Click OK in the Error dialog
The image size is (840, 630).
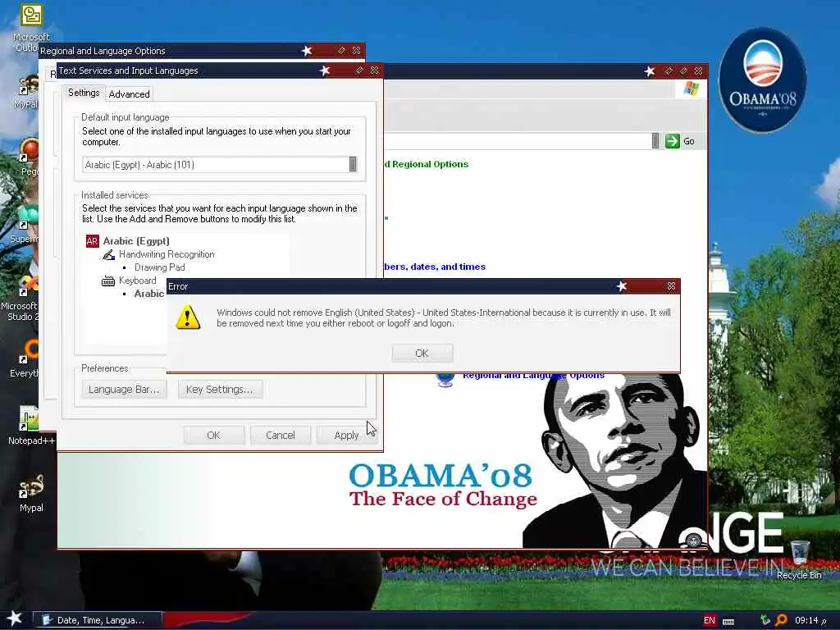point(422,353)
